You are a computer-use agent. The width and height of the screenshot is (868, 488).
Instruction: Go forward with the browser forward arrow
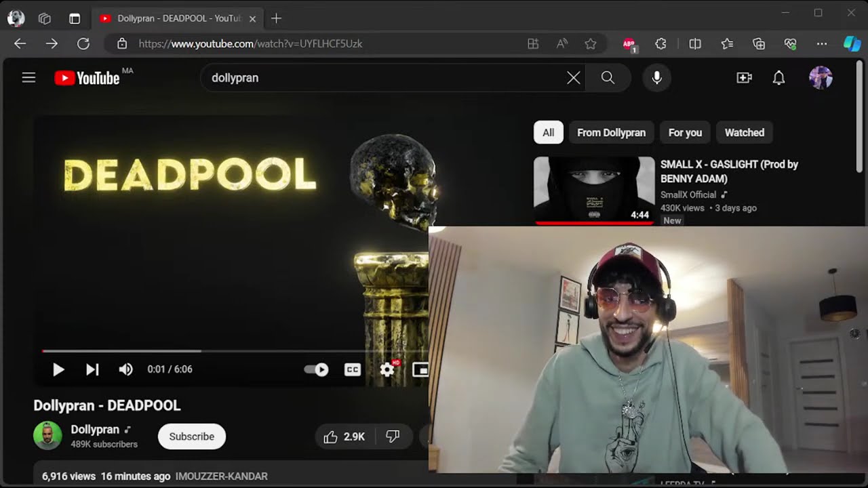click(x=52, y=43)
